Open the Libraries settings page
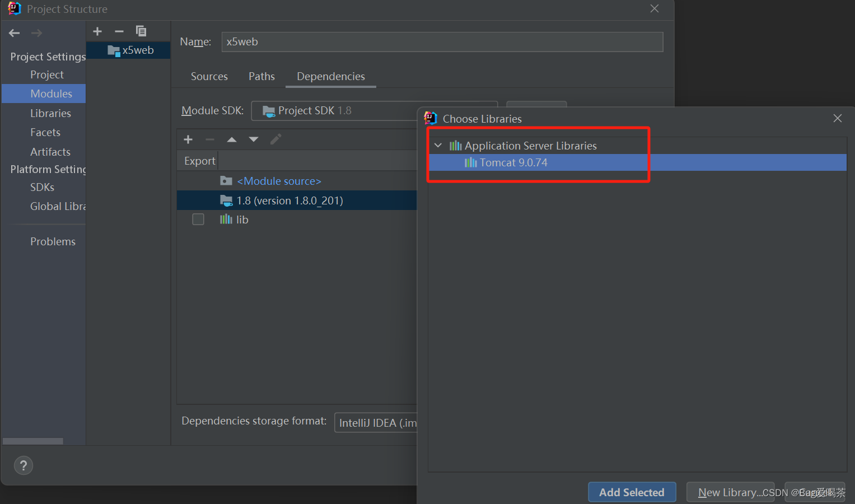 coord(50,113)
